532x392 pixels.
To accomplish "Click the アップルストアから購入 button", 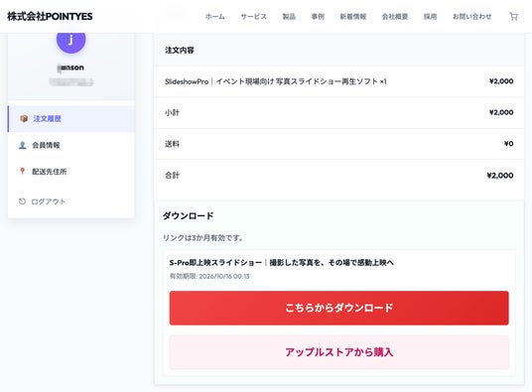I will point(338,352).
